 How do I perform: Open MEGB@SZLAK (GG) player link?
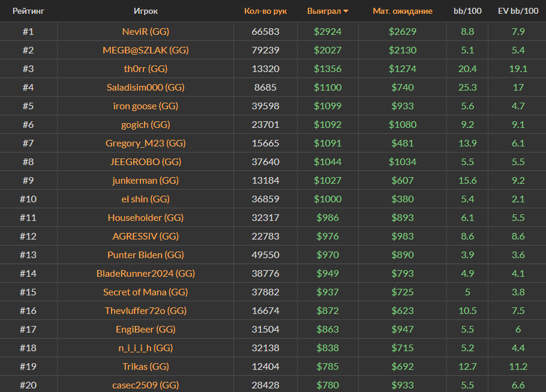click(x=145, y=50)
